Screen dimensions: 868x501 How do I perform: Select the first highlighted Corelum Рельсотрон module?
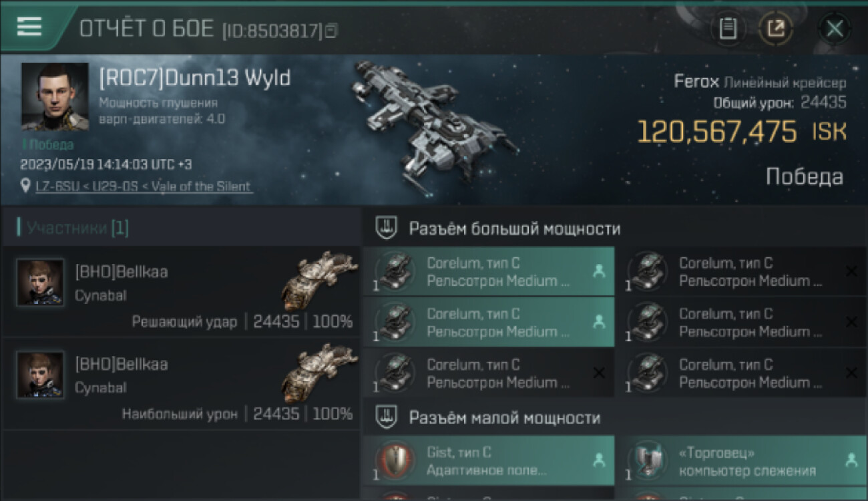(489, 272)
